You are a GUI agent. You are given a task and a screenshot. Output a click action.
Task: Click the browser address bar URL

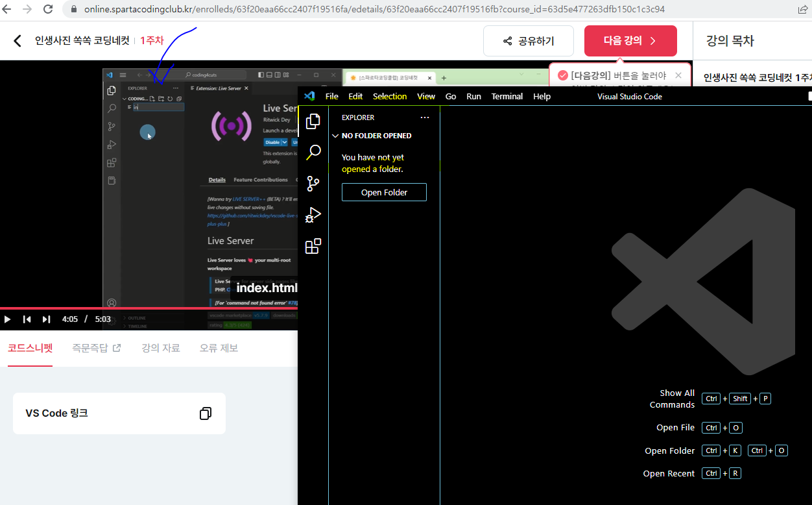click(374, 10)
